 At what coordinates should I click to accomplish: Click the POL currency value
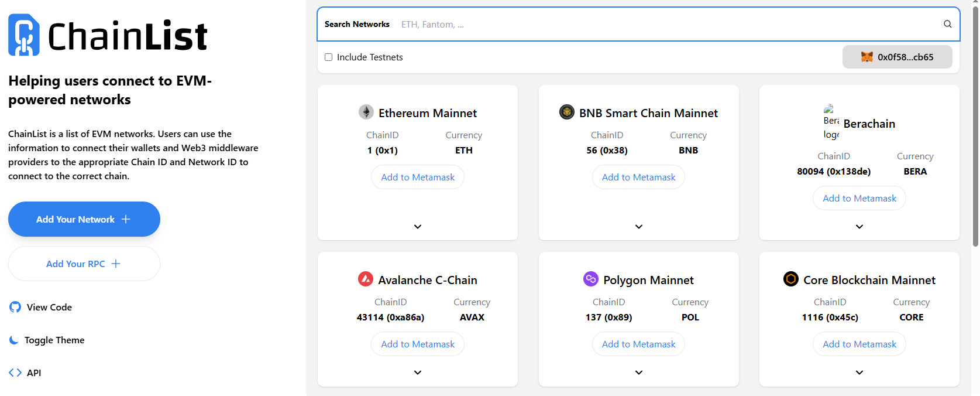pyautogui.click(x=690, y=318)
